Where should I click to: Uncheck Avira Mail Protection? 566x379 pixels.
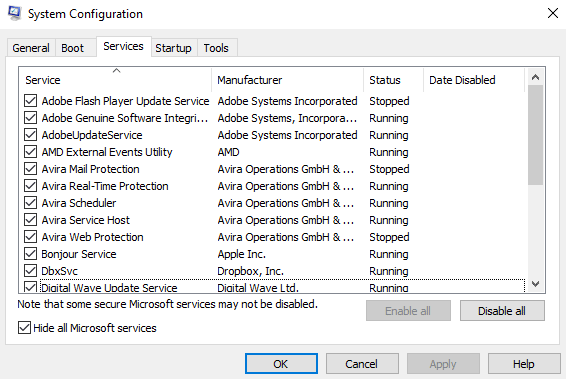[31, 169]
